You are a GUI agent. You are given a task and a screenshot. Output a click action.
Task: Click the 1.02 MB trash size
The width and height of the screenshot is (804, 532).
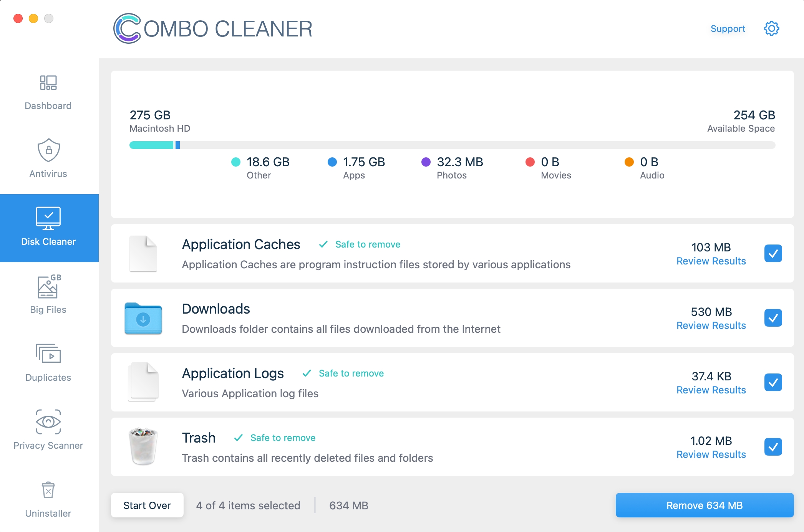711,441
